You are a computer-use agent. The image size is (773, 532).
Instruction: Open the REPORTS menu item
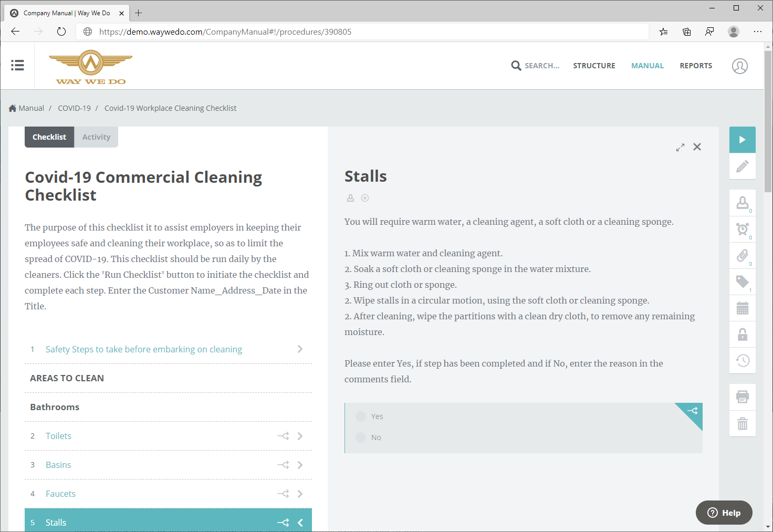pyautogui.click(x=696, y=66)
